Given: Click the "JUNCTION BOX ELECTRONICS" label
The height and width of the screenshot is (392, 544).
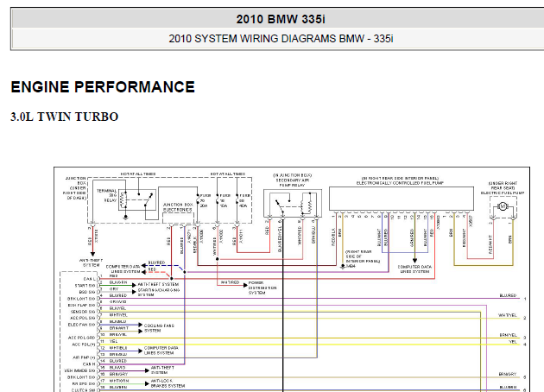Looking at the screenshot, I should tap(178, 207).
